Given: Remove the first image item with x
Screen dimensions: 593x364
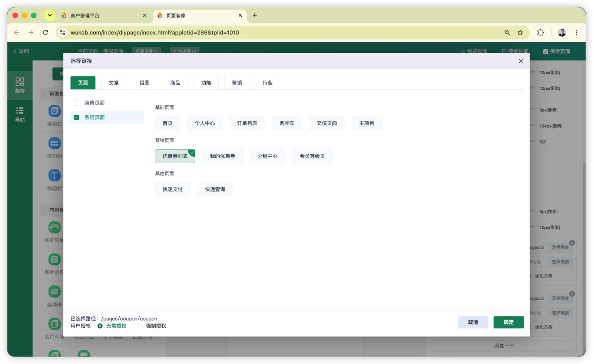Looking at the screenshot, I should (572, 243).
